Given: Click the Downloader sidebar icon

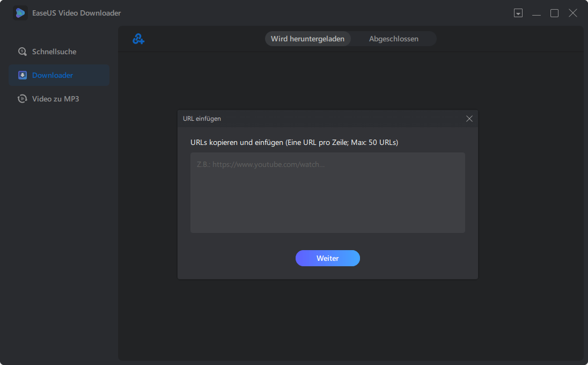Looking at the screenshot, I should [x=23, y=75].
